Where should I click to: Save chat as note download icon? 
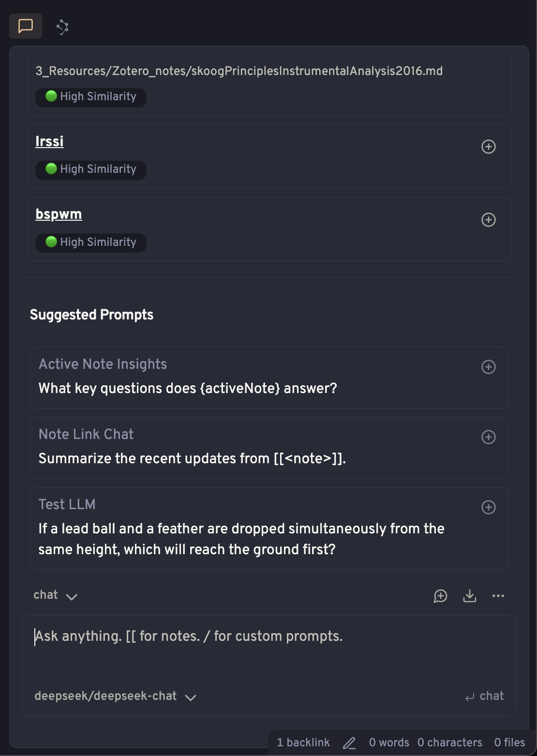click(469, 596)
